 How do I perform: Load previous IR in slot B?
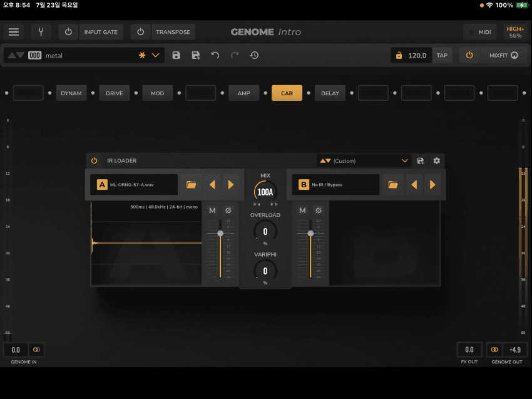pos(414,185)
